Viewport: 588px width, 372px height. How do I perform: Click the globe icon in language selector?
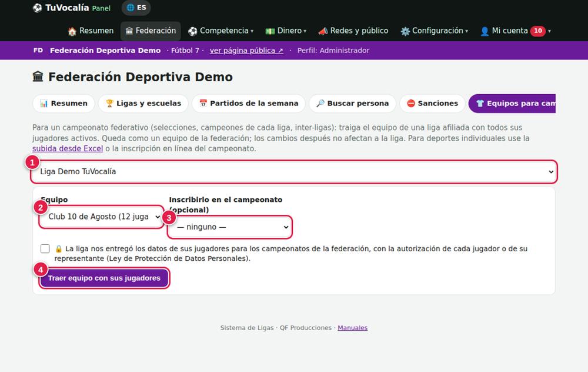click(x=130, y=8)
